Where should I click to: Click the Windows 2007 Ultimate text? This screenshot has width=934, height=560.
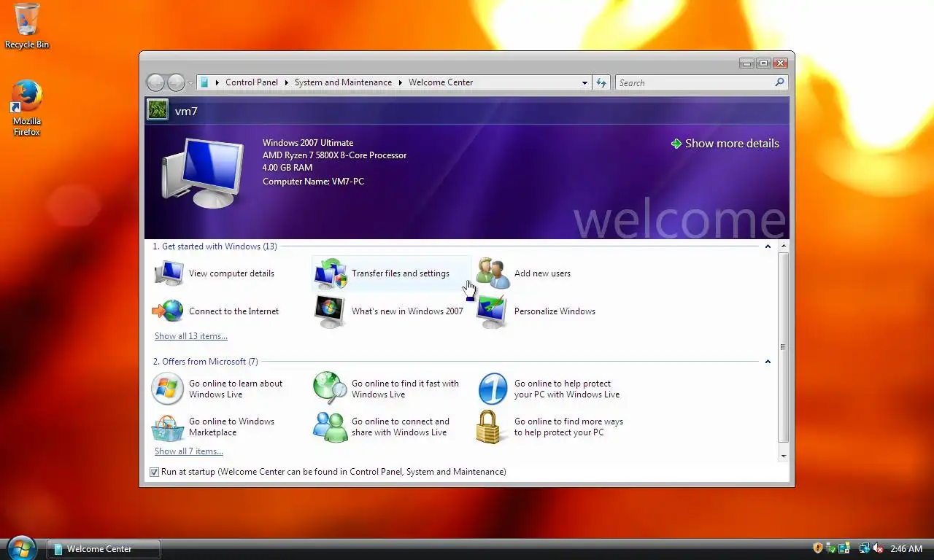(x=308, y=143)
